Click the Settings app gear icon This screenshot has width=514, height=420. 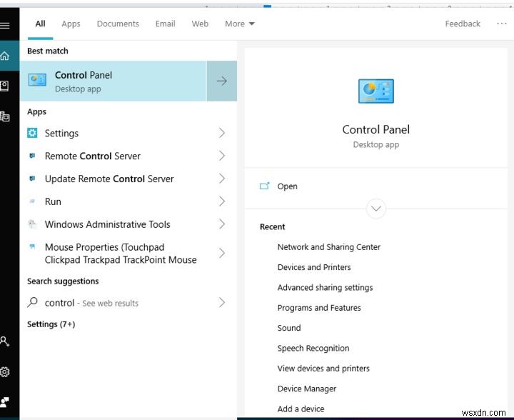[x=32, y=133]
